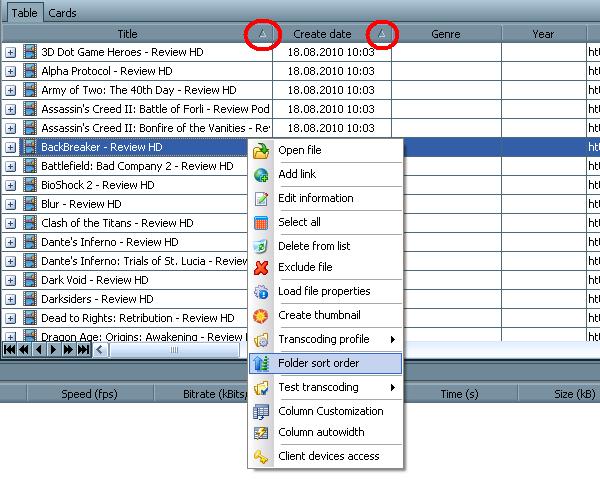
Task: Switch to the Cards tab
Action: pos(62,13)
